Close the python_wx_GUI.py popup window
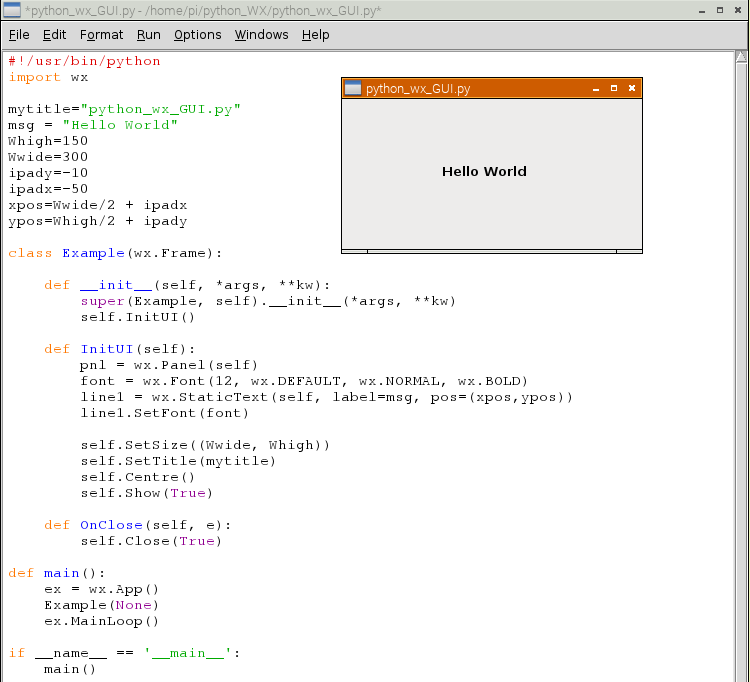750x682 pixels. [632, 88]
